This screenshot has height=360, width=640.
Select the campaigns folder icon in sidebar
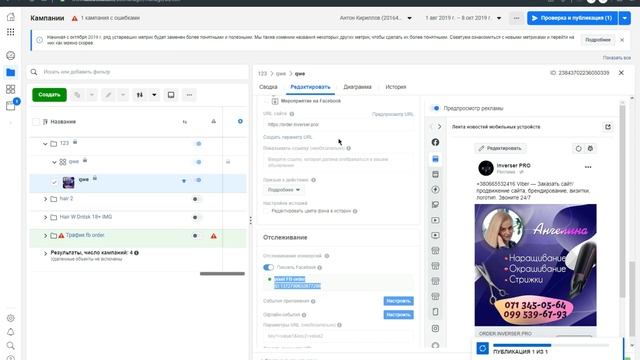point(11,73)
